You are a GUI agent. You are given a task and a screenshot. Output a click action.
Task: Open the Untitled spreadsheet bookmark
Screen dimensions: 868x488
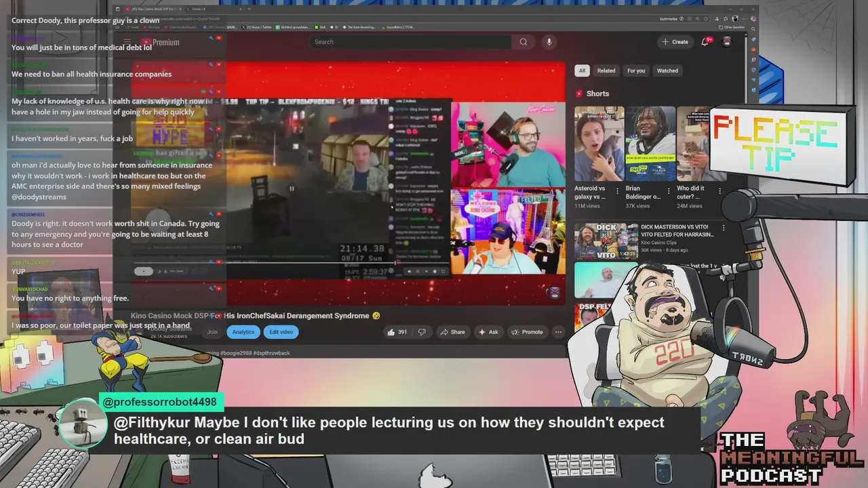coord(292,27)
